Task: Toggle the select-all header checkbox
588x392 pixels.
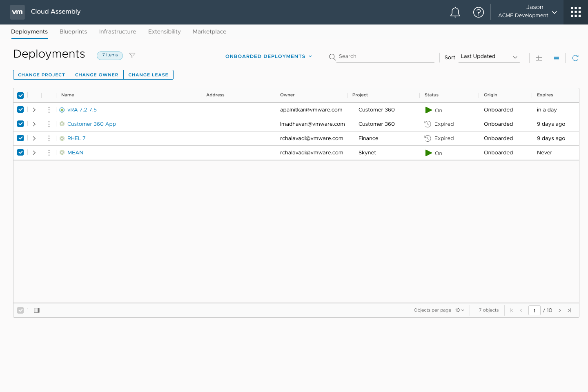Action: click(x=20, y=96)
